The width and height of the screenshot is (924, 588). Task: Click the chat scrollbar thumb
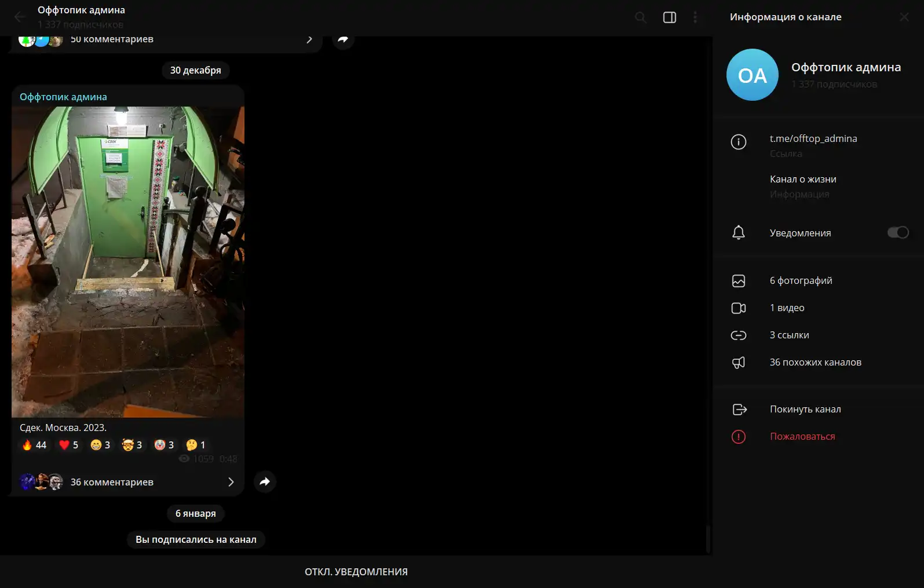tap(708, 539)
